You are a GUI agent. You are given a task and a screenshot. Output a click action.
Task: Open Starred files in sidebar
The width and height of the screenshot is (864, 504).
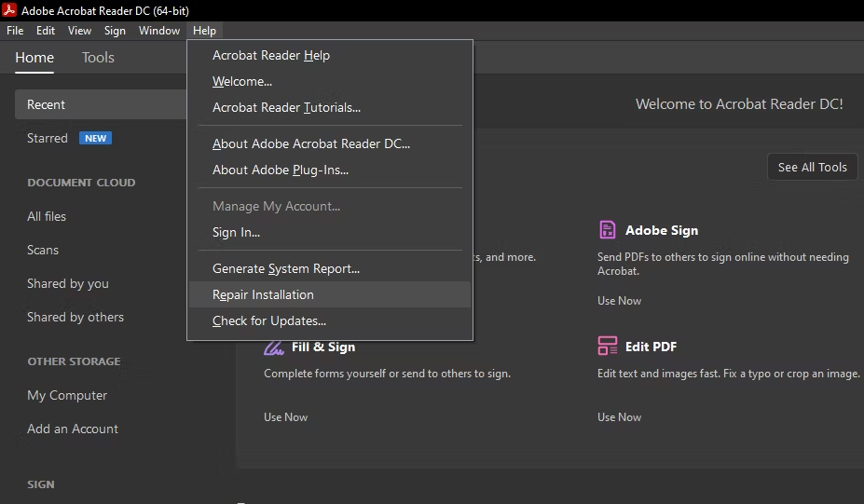pos(48,138)
